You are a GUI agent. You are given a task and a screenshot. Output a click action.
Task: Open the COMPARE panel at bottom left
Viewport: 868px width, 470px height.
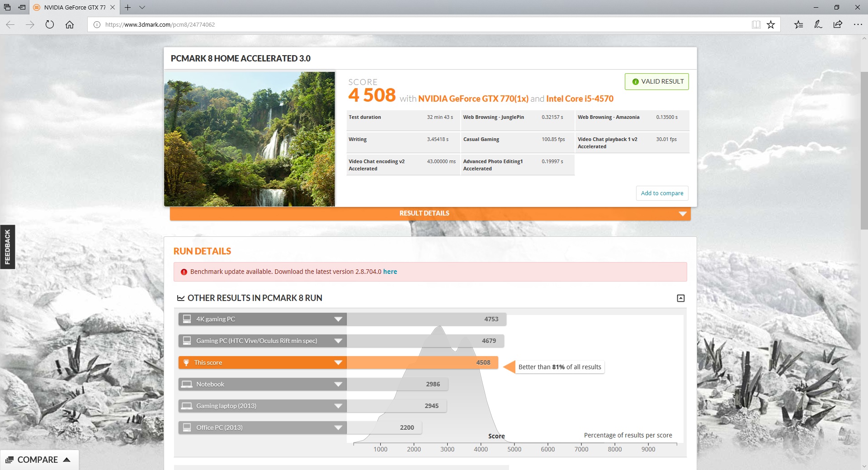click(x=38, y=460)
